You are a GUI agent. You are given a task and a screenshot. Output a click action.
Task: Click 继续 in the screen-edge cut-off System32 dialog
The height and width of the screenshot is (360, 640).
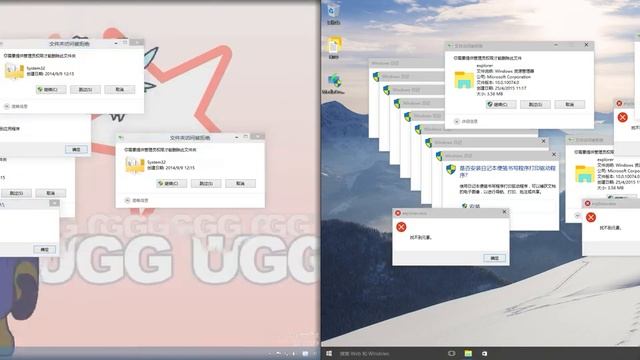click(x=51, y=89)
